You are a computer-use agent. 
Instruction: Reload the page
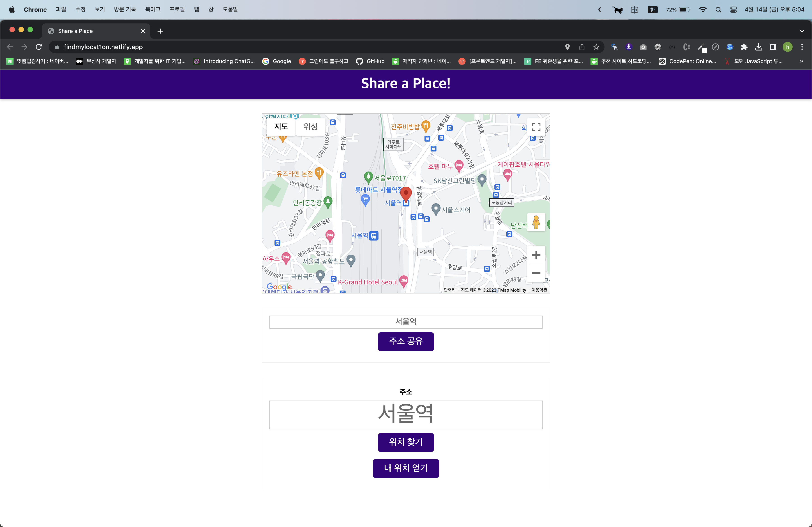click(x=39, y=47)
